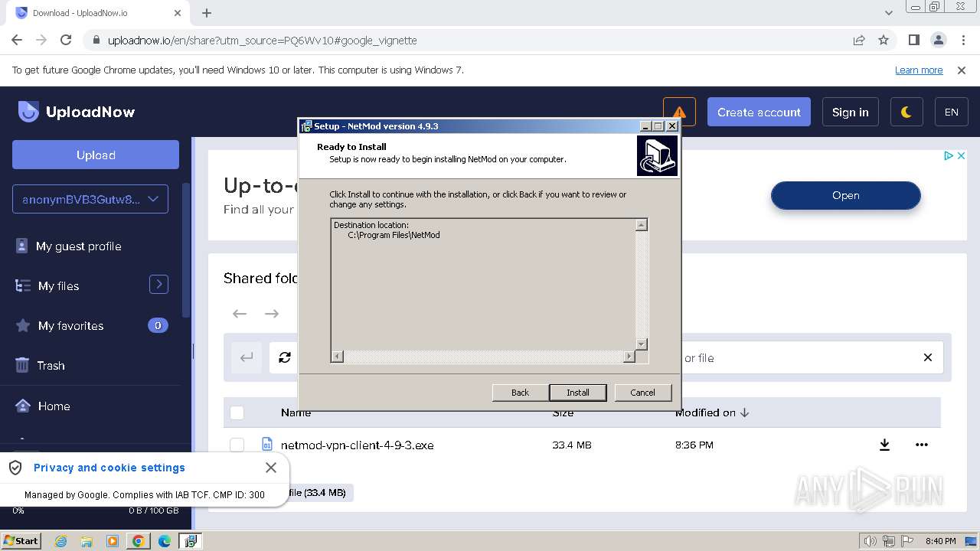
Task: Cancel the NetMod setup
Action: [642, 393]
